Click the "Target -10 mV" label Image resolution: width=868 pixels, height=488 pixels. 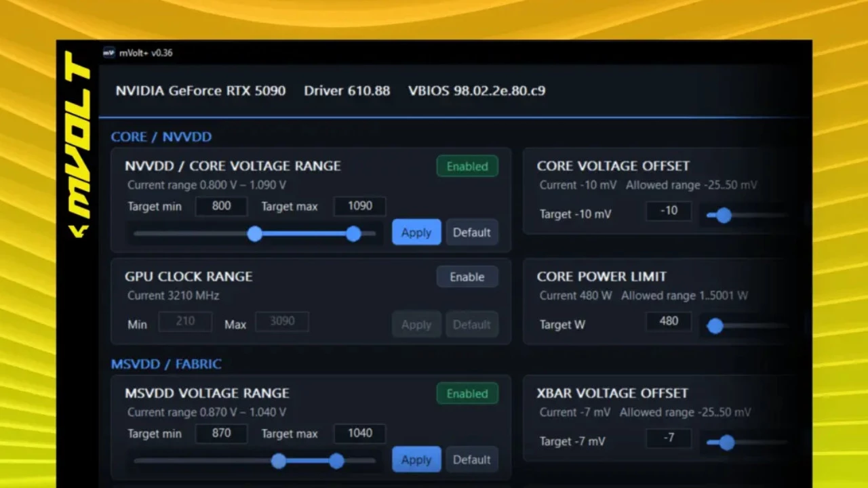coord(576,214)
